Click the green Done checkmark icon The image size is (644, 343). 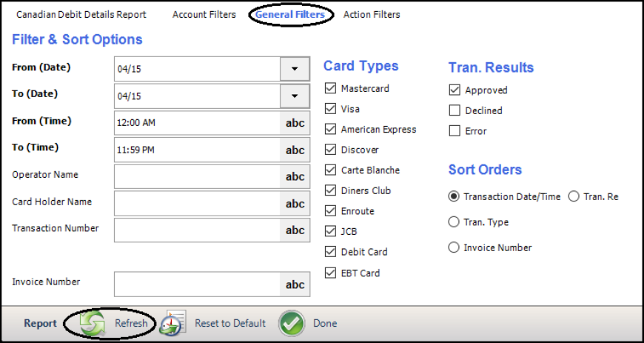pos(292,323)
